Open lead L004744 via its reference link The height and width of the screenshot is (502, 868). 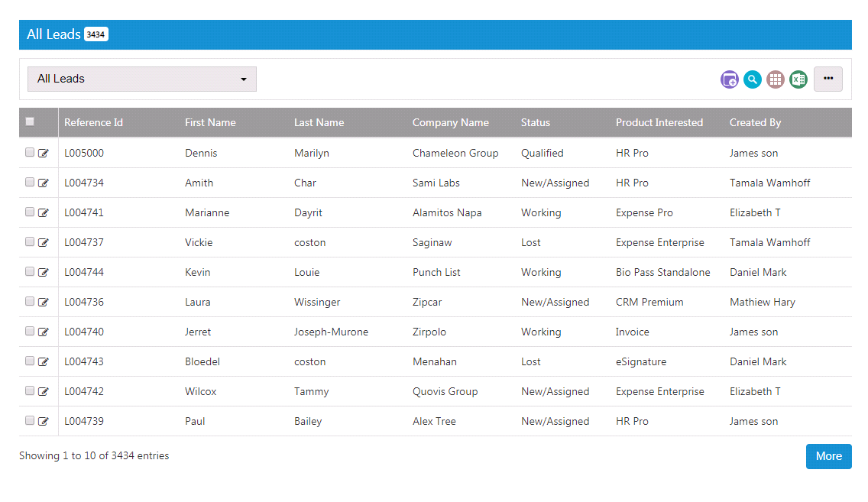pyautogui.click(x=84, y=272)
